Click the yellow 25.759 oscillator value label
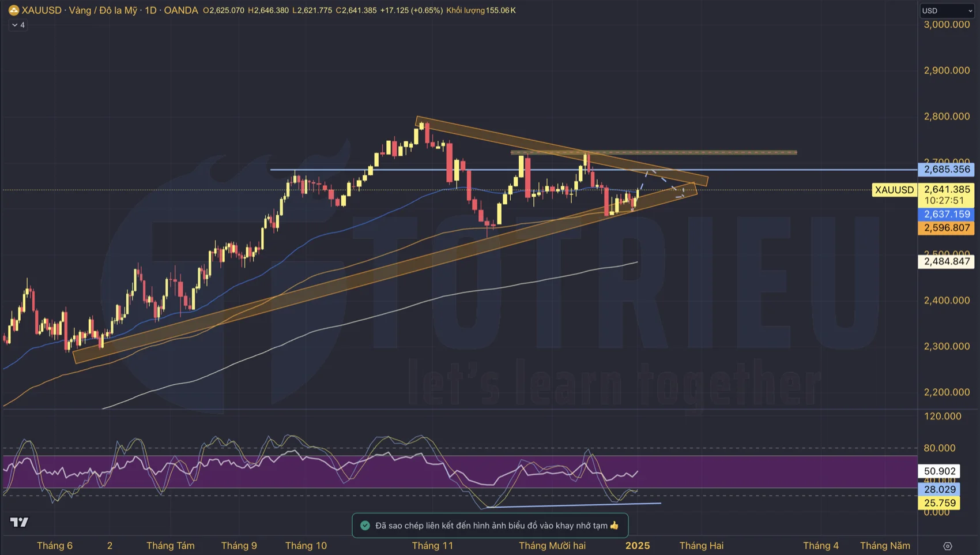The height and width of the screenshot is (555, 980). coord(939,503)
